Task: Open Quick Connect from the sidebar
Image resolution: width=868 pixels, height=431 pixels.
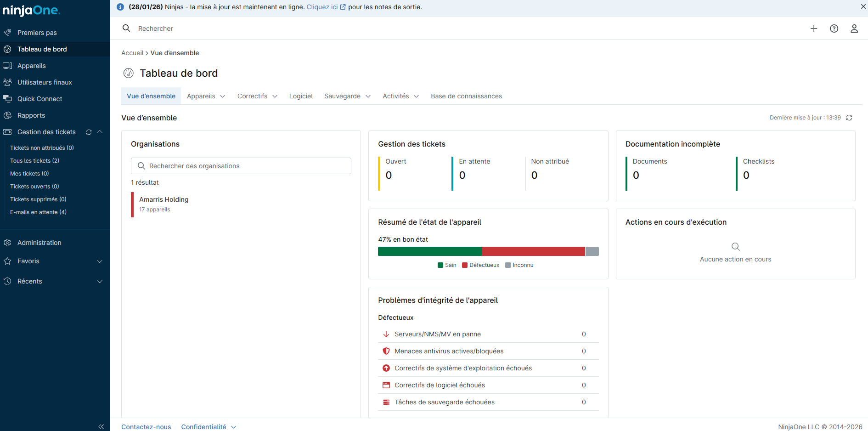Action: [39, 99]
